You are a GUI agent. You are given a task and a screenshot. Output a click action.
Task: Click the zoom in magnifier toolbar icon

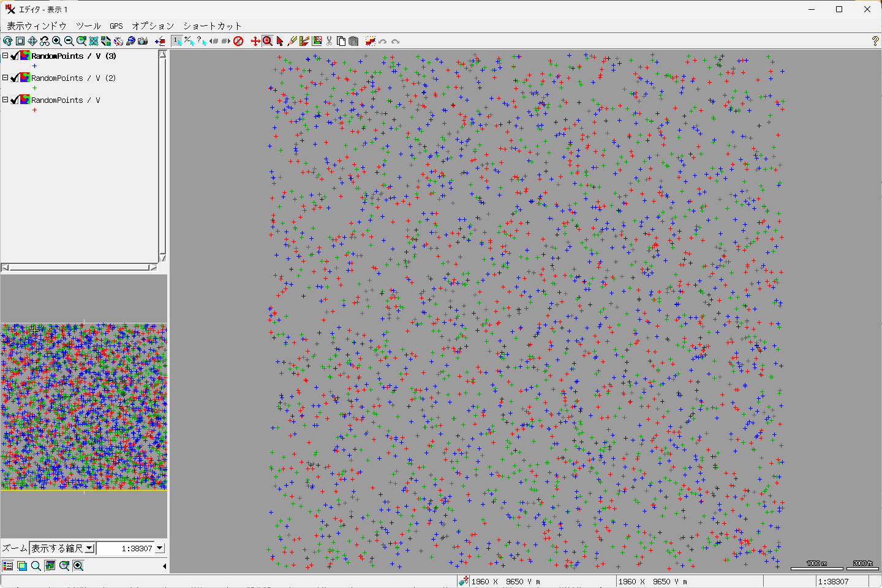pyautogui.click(x=57, y=41)
